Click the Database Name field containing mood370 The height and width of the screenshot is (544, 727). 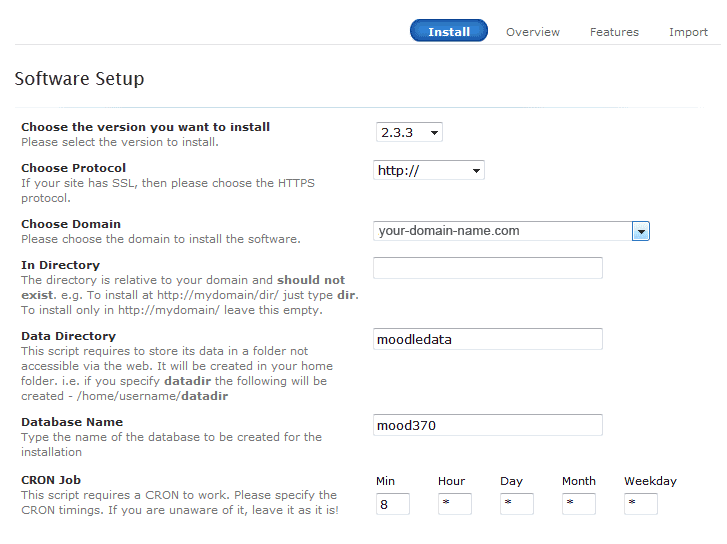[x=488, y=425]
